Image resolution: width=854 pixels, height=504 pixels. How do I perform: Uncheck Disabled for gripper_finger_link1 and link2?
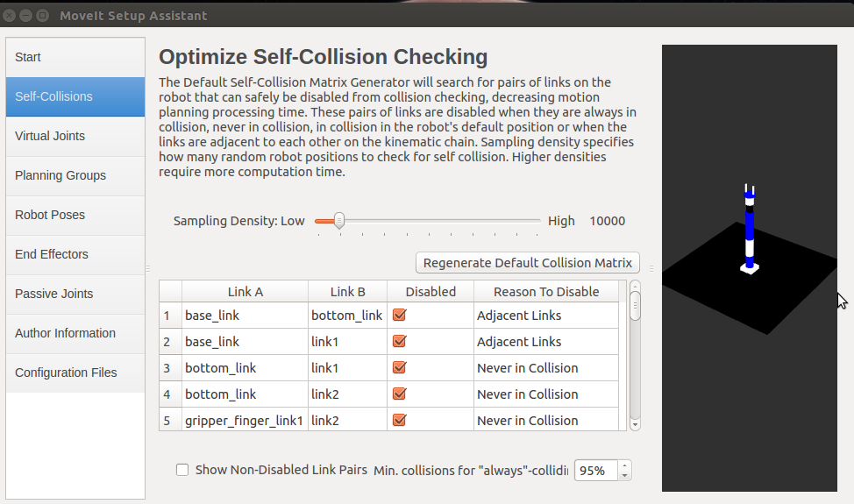coord(399,420)
